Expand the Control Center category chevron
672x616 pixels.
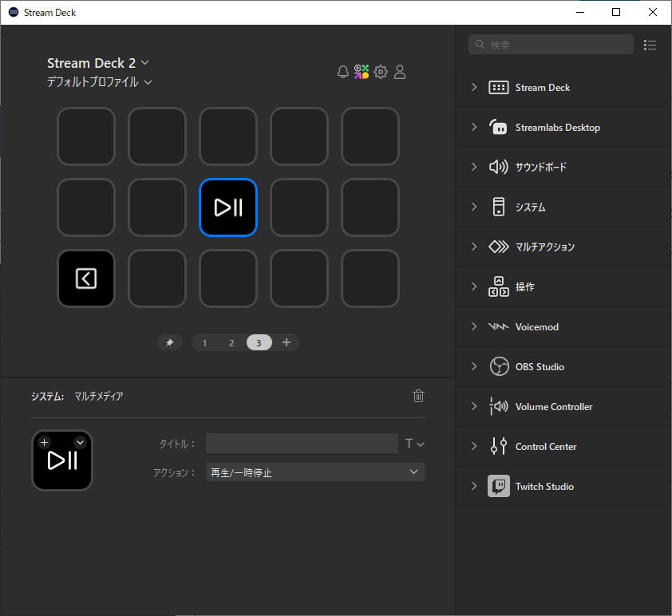tap(474, 446)
